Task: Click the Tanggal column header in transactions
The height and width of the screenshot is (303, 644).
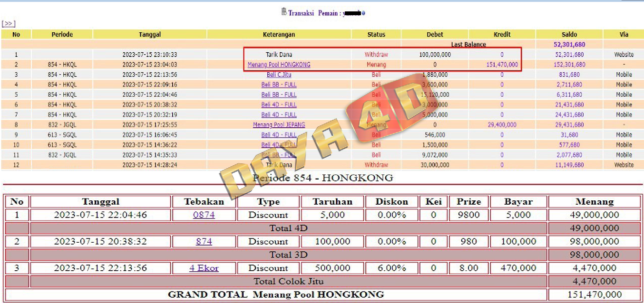Action: [x=149, y=34]
